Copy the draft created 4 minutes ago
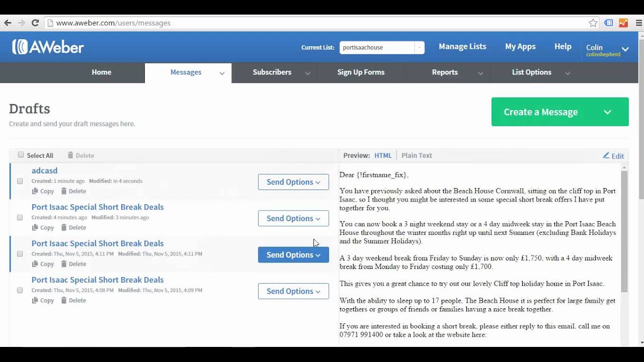Viewport: 644px width, 362px height. [43, 227]
